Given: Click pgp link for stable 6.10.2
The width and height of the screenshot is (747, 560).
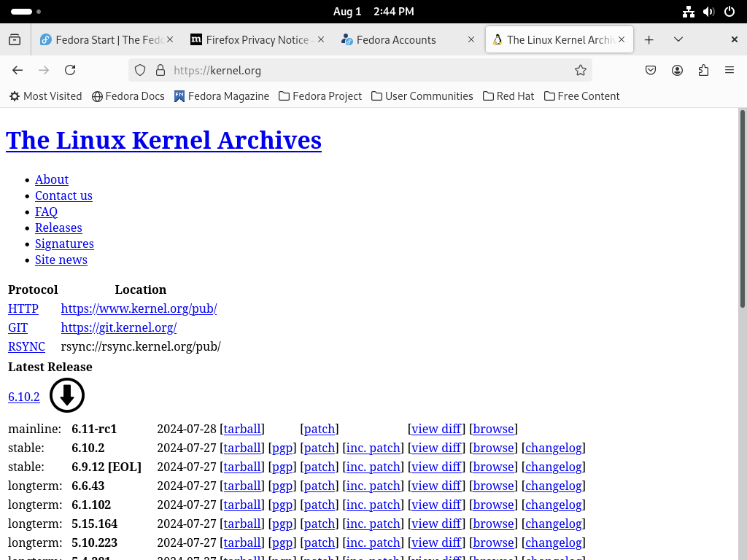Looking at the screenshot, I should (282, 448).
